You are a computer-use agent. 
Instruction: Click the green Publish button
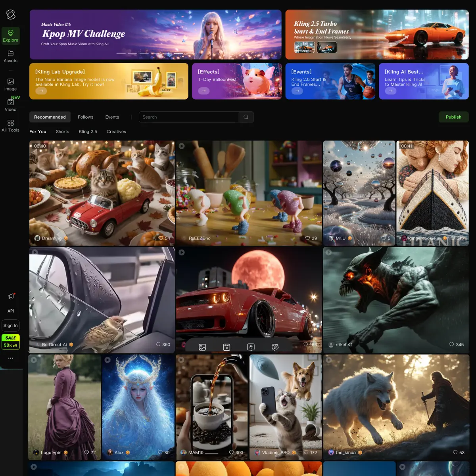tap(453, 117)
